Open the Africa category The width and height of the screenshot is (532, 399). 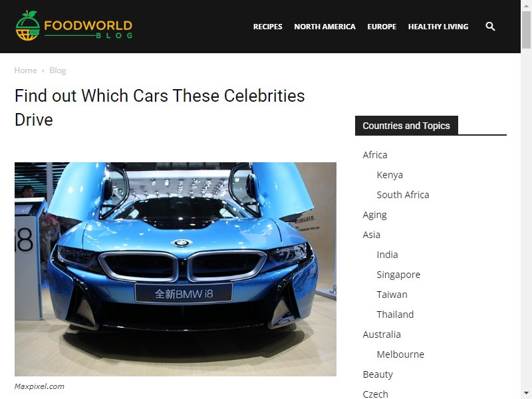(375, 155)
